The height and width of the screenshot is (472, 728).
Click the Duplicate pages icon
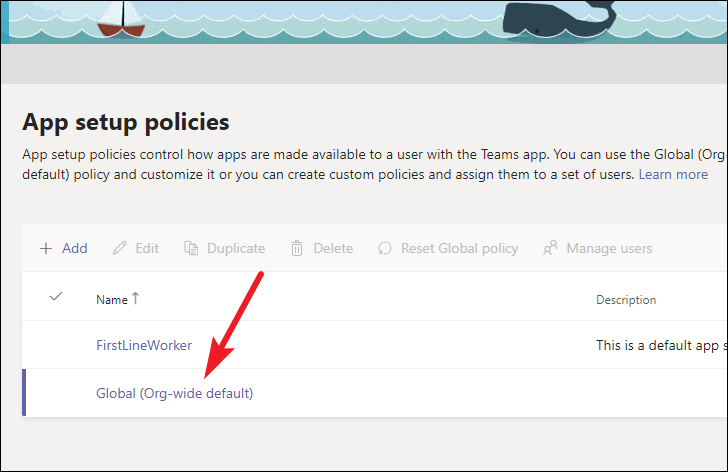coord(191,248)
